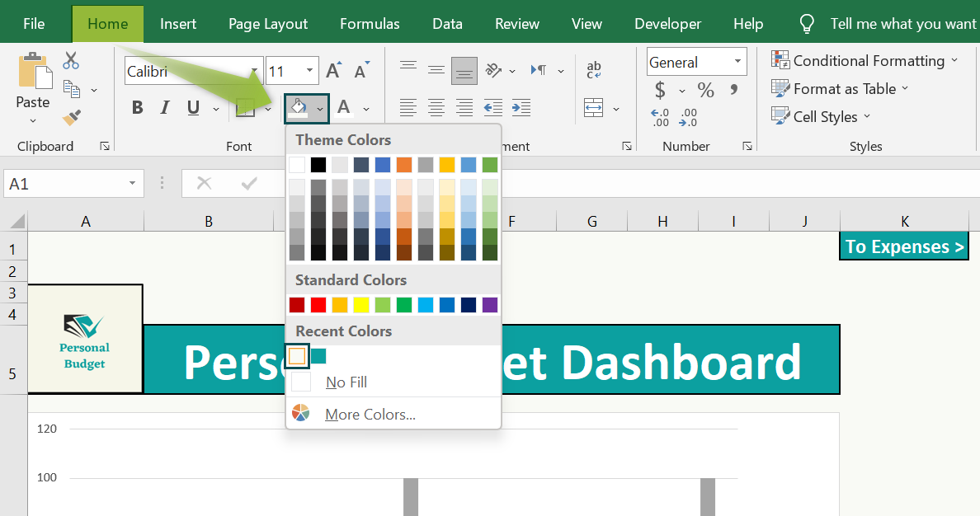The image size is (980, 516).
Task: Click the Personal Budget logo image
Action: [x=85, y=340]
